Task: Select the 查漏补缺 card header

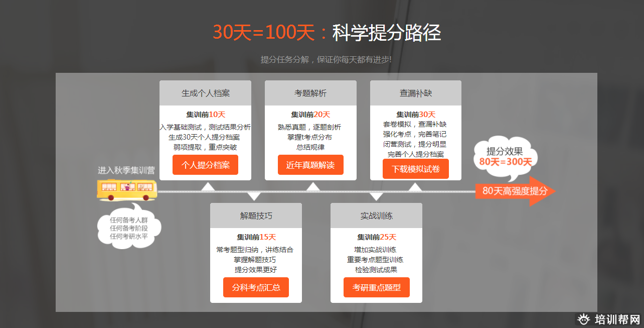Action: 416,93
